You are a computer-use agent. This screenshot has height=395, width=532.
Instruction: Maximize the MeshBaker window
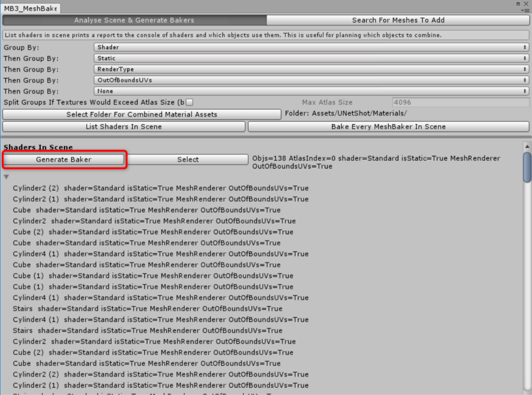pyautogui.click(x=518, y=4)
